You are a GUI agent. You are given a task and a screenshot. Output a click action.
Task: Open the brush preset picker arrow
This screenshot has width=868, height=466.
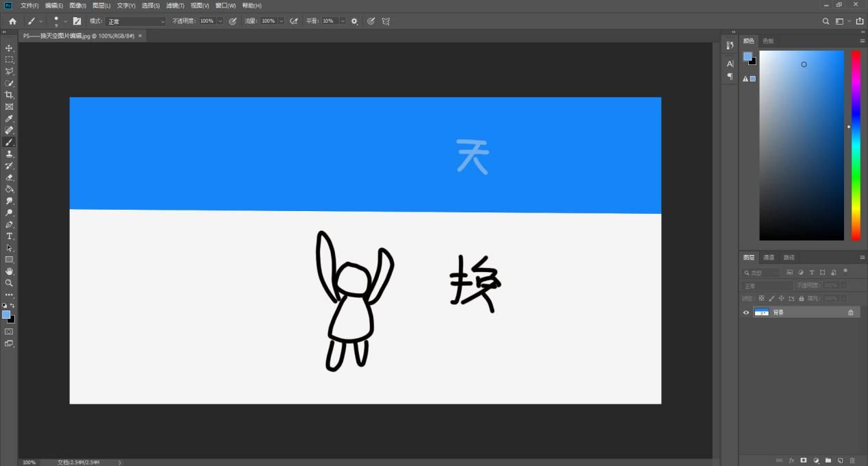(66, 21)
